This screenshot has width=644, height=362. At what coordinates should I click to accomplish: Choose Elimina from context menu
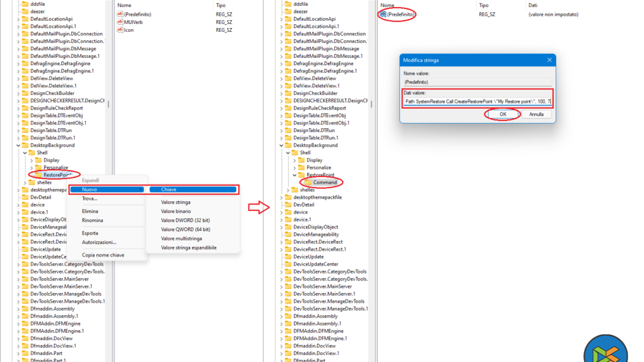90,211
